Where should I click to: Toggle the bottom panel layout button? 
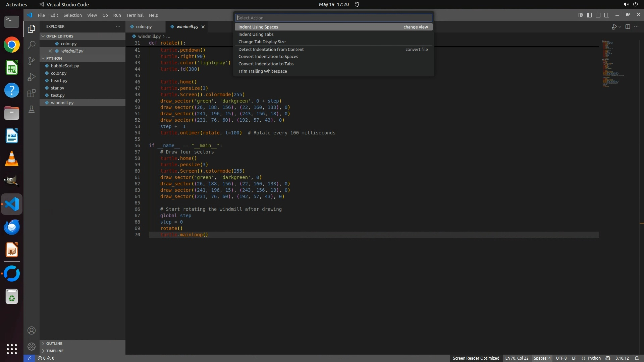pos(598,15)
